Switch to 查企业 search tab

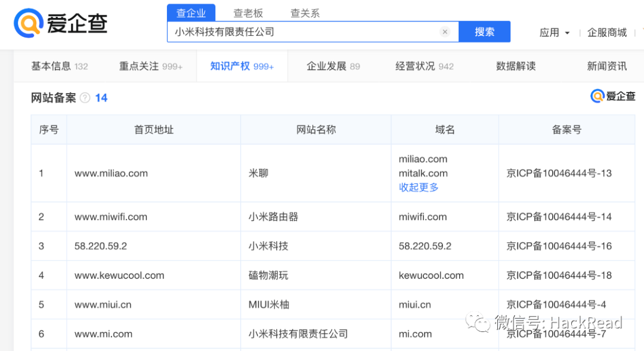[191, 13]
